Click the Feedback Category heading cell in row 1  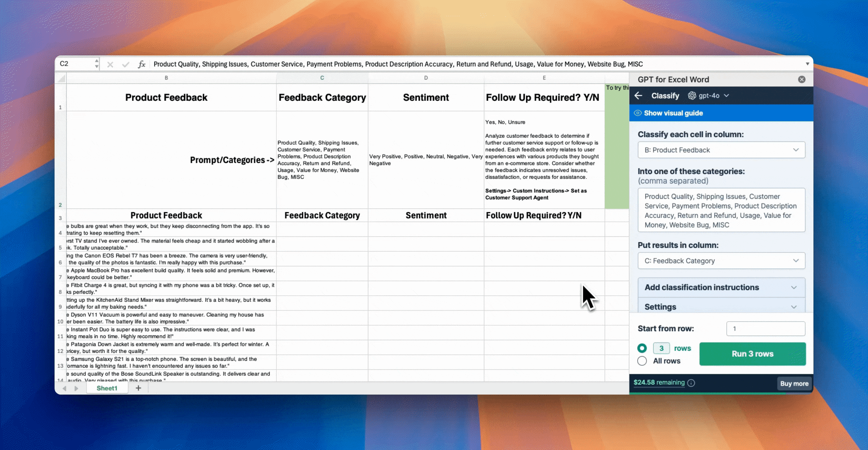(322, 97)
